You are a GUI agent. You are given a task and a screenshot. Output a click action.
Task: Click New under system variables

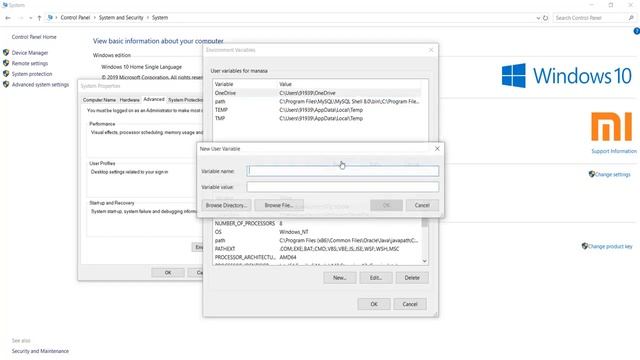[x=340, y=278]
